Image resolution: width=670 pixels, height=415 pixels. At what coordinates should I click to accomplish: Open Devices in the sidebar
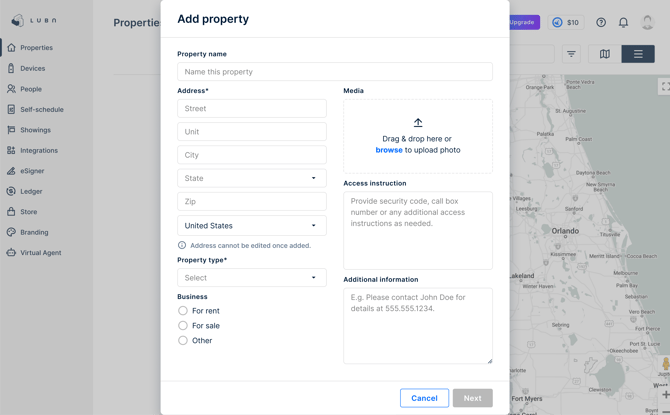[32, 68]
